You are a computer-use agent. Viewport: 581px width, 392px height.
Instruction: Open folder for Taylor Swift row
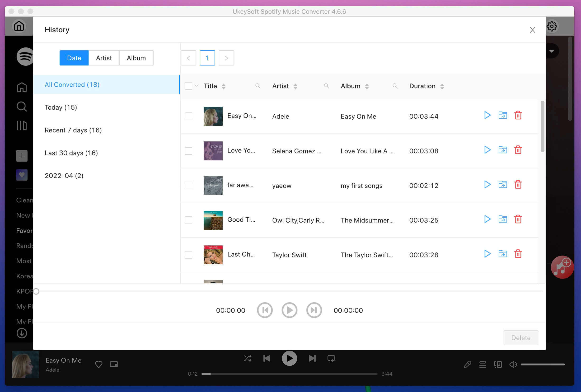click(x=503, y=254)
